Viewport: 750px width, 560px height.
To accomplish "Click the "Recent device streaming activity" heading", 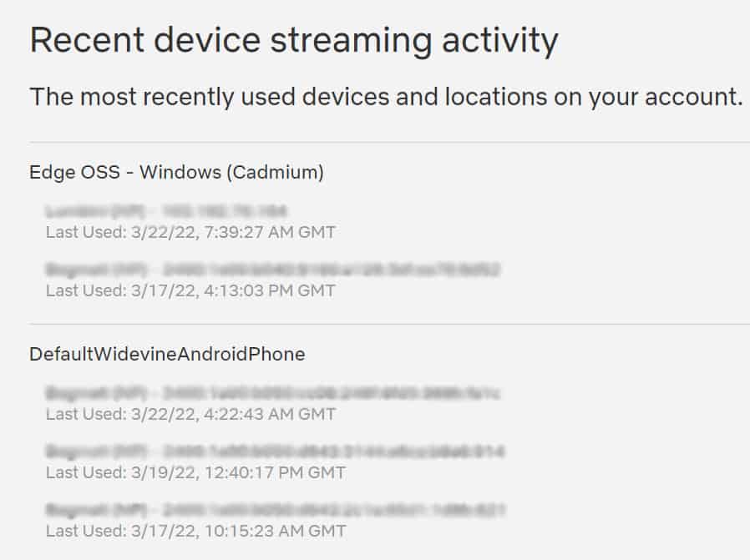I will (294, 40).
